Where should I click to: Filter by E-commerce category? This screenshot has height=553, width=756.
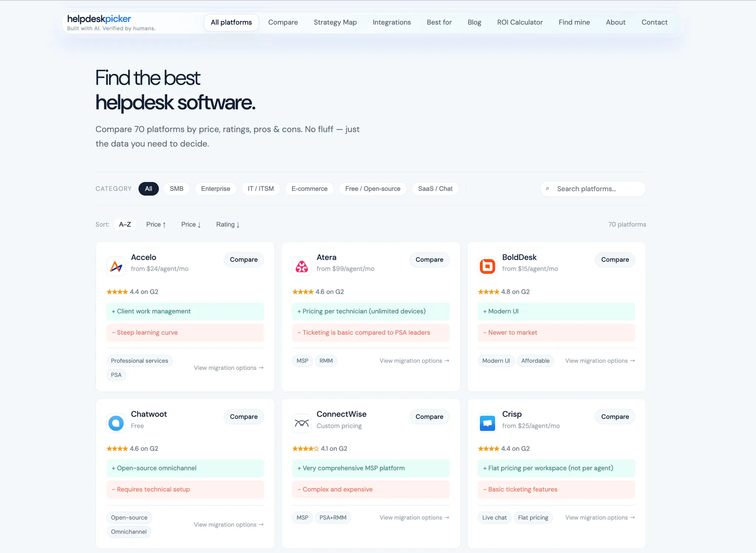coord(309,189)
